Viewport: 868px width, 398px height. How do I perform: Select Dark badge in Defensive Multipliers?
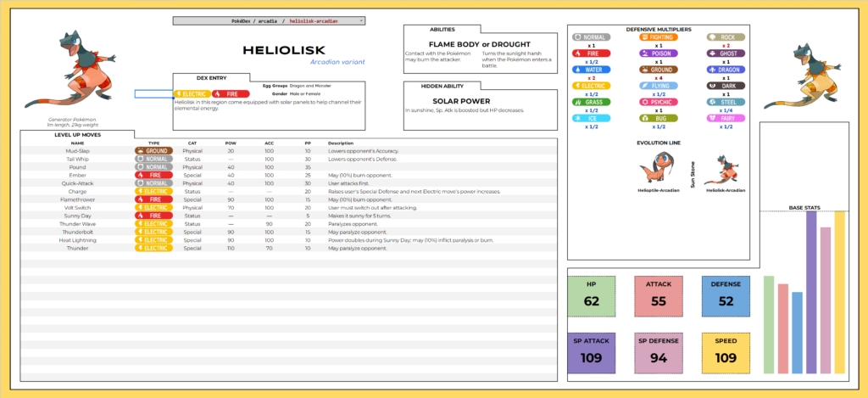coord(726,86)
